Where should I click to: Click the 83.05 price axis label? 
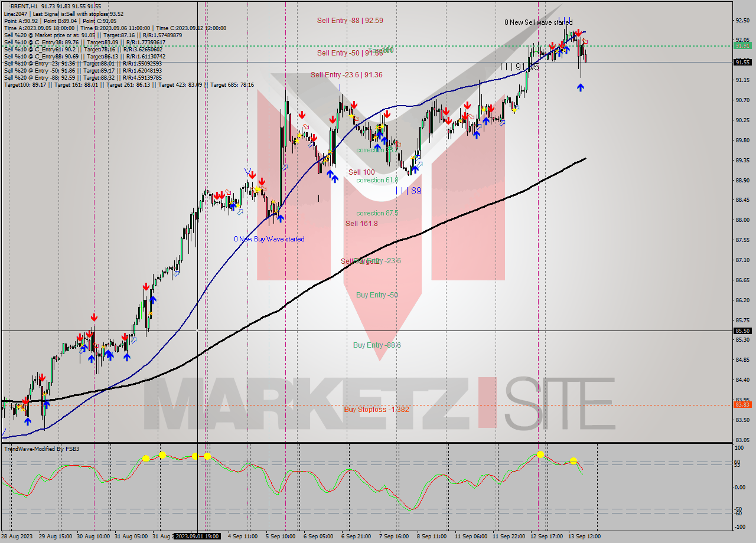(742, 440)
